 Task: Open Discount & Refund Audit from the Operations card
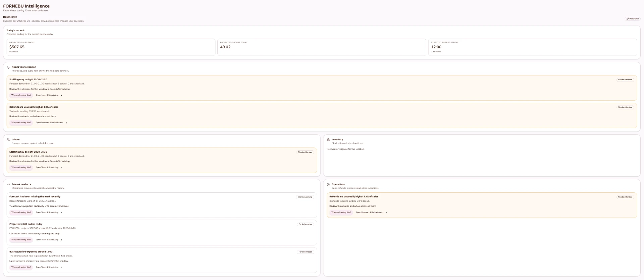click(372, 213)
